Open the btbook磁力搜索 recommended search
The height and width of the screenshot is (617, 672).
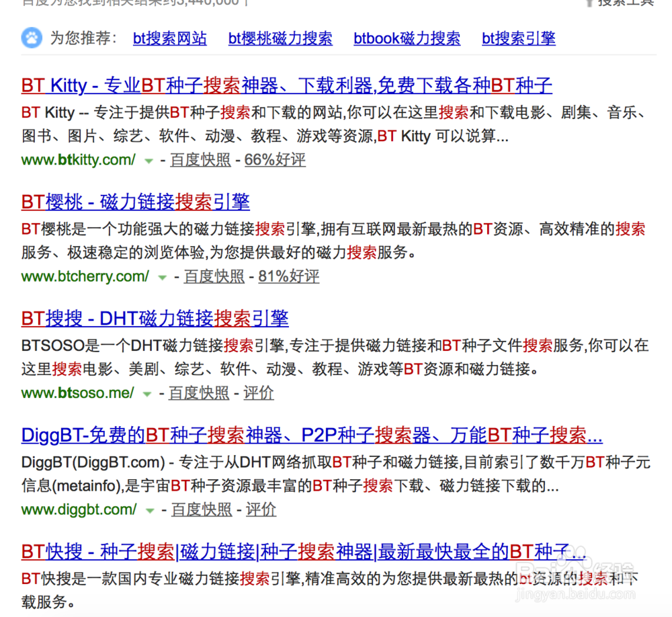[x=407, y=38]
